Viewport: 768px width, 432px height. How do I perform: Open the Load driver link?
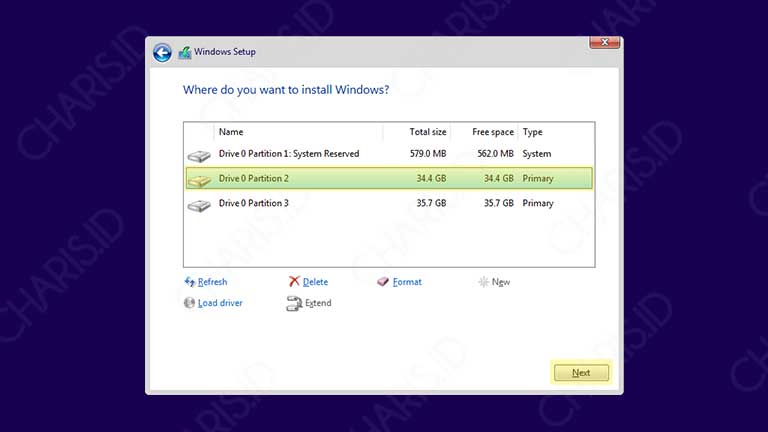[220, 303]
